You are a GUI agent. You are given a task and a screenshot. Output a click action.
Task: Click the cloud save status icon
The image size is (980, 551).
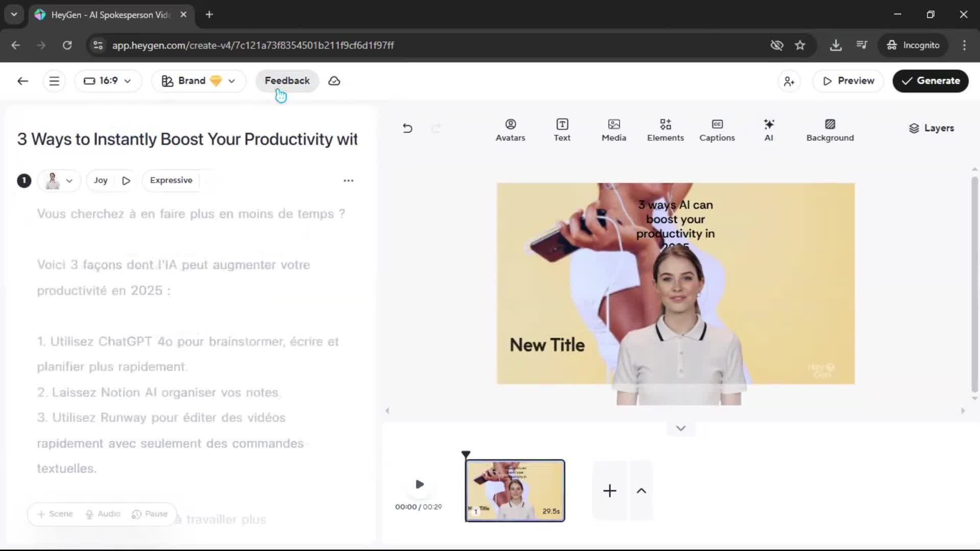click(334, 81)
